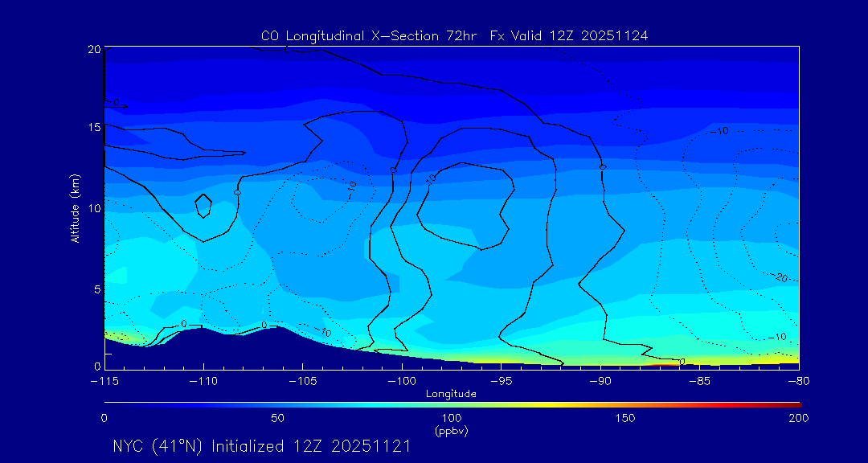
Task: Click the "50" label on the colorbar
Action: tap(277, 418)
